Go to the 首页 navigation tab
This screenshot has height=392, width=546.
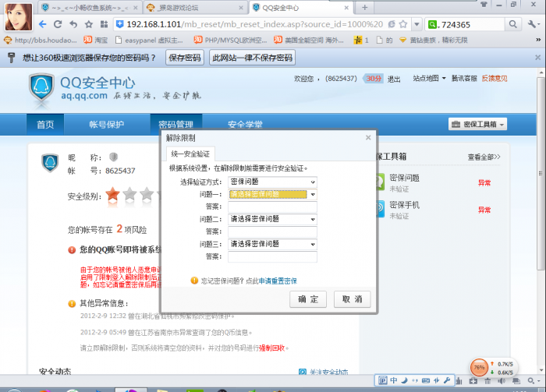[x=45, y=125]
